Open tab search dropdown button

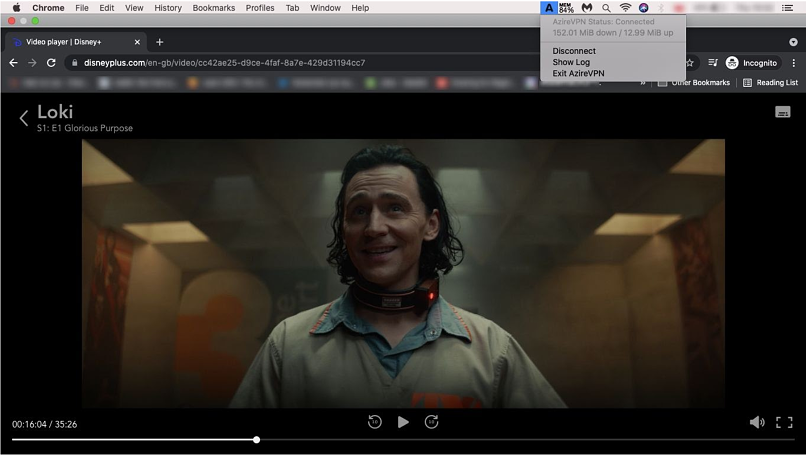pos(793,42)
